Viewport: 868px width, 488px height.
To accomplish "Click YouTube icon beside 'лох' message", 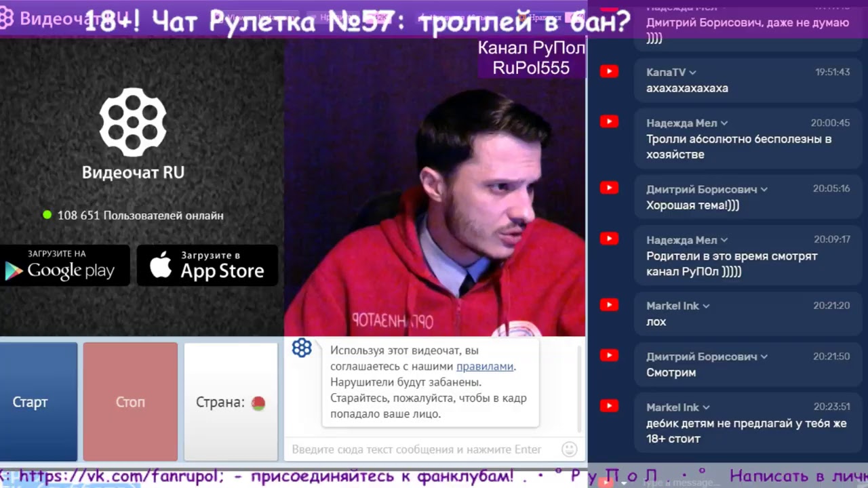I will [x=609, y=305].
